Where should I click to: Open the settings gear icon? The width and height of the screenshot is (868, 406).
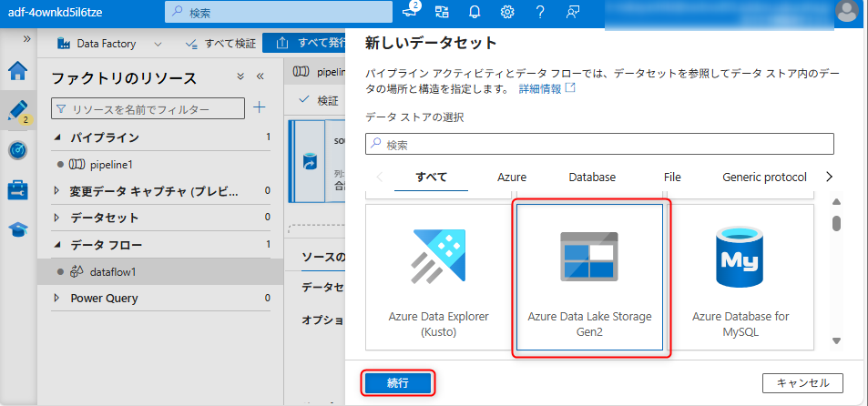[507, 12]
